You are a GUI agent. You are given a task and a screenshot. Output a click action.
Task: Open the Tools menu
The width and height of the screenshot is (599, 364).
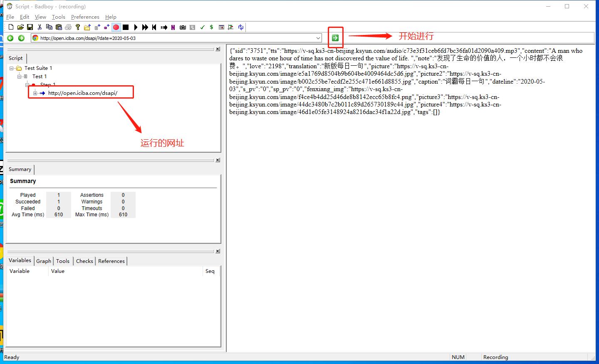click(x=59, y=17)
